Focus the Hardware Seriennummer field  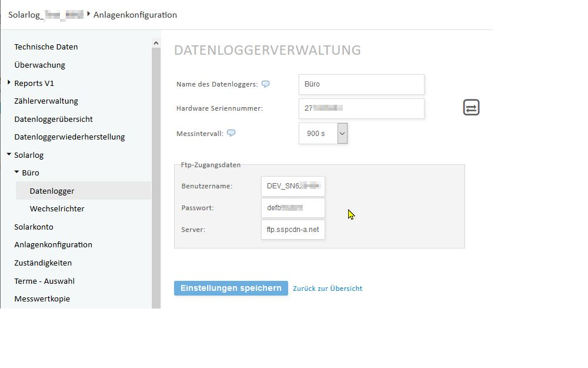(362, 108)
